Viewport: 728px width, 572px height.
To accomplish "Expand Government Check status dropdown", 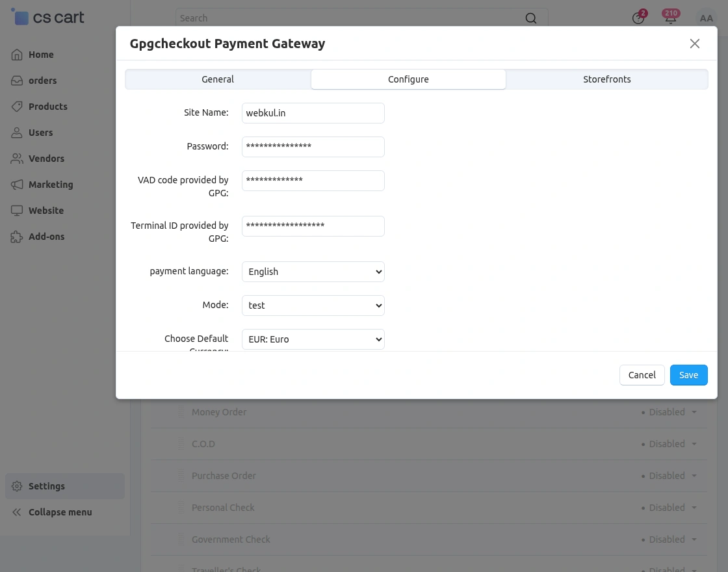I will click(669, 539).
